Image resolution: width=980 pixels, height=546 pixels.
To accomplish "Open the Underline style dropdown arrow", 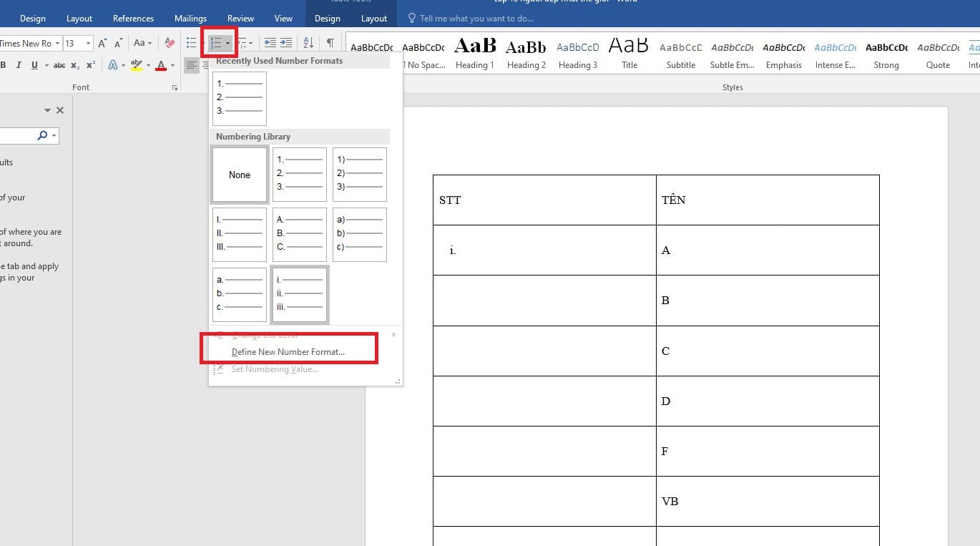I will [x=46, y=65].
